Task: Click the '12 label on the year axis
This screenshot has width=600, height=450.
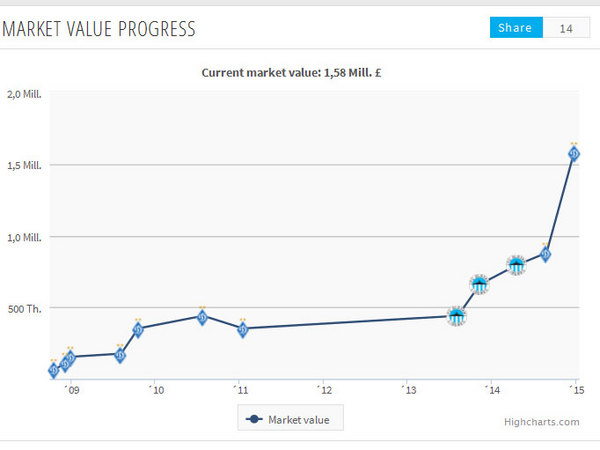Action: coord(323,391)
